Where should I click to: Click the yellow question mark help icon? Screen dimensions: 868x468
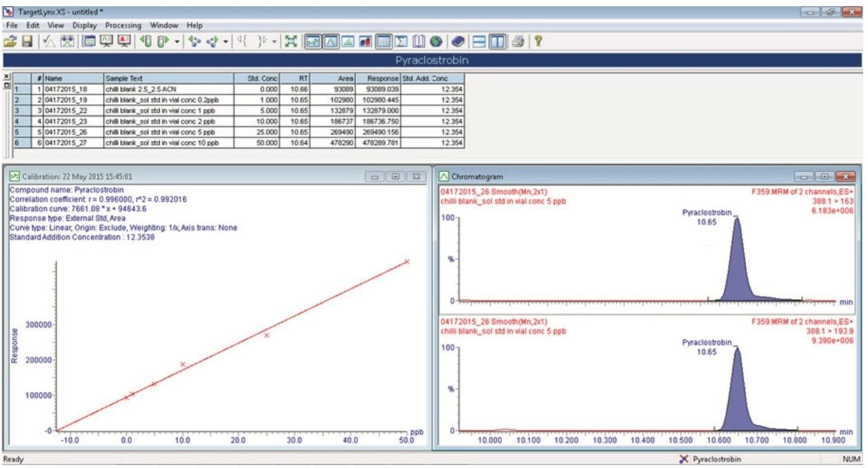click(x=537, y=42)
